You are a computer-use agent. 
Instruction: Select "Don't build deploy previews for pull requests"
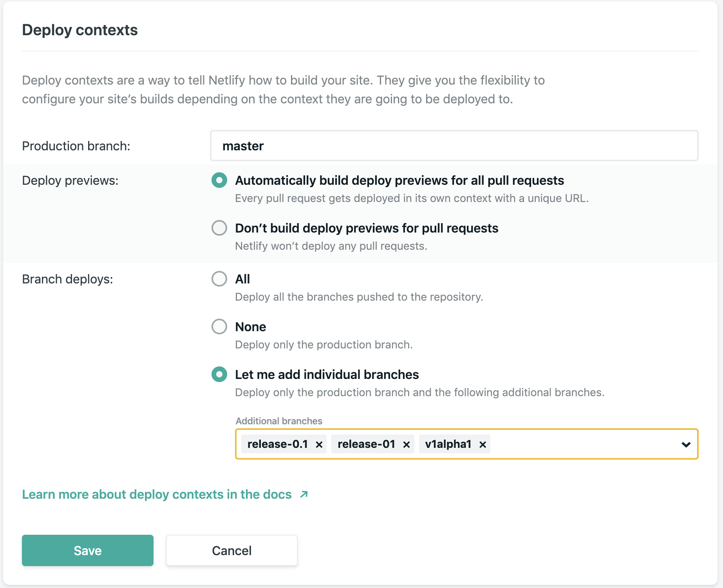219,228
